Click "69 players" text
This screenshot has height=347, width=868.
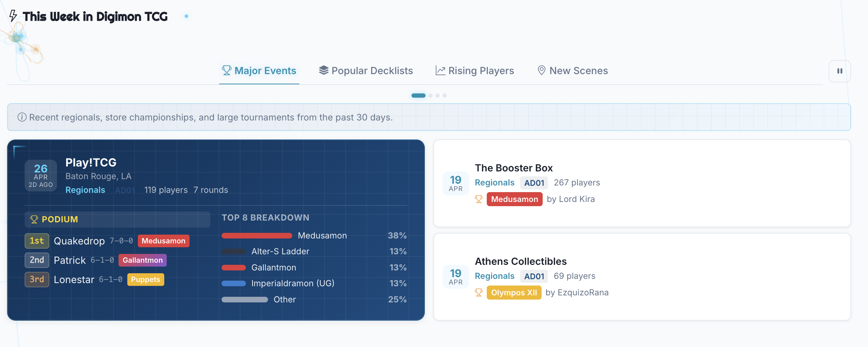click(x=574, y=276)
